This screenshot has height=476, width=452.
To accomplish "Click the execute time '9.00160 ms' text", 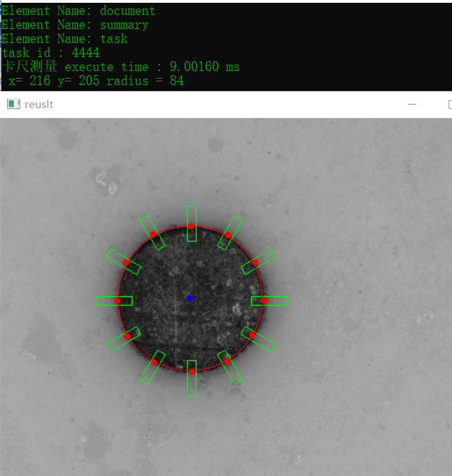I will (205, 67).
